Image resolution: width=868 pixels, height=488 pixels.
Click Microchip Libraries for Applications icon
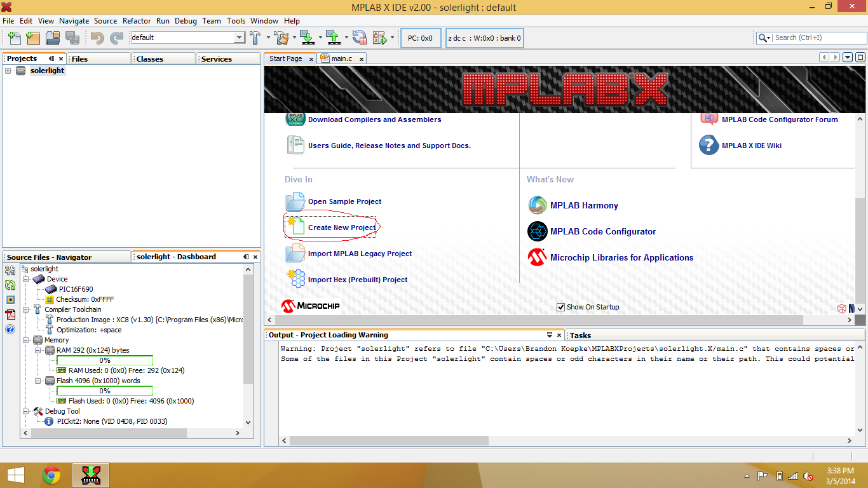pos(537,257)
